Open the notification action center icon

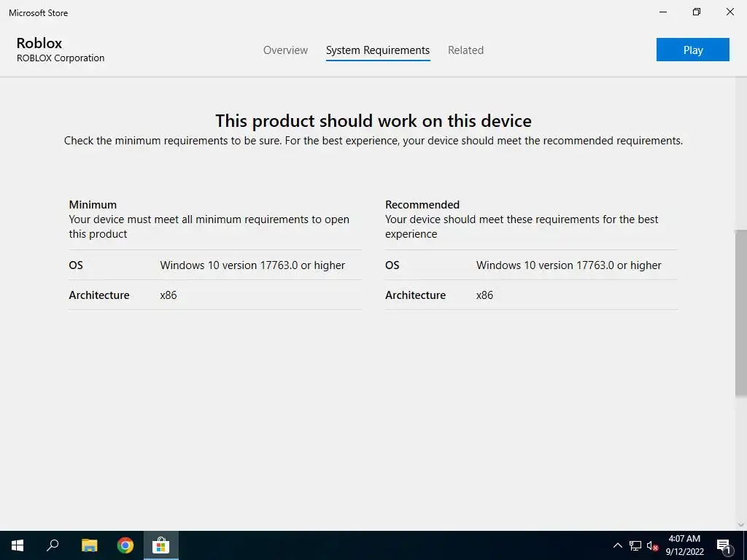pos(724,545)
